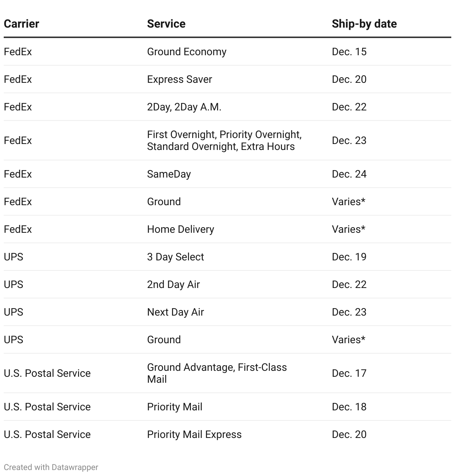Click the Carrier column header
The width and height of the screenshot is (455, 476).
click(x=21, y=24)
